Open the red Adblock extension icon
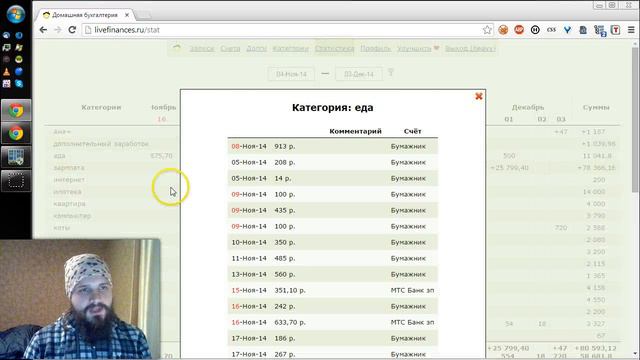Viewport: 640px width, 360px height. (519, 30)
